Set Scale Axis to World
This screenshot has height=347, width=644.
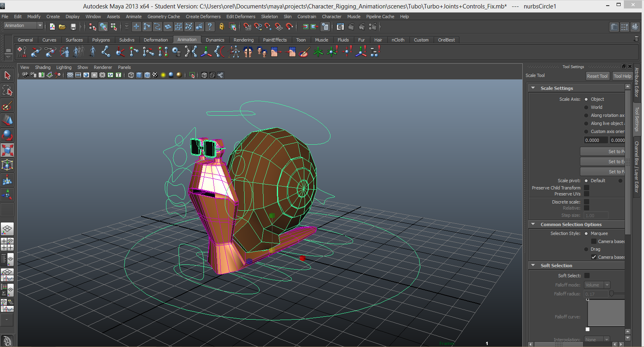[x=586, y=107]
